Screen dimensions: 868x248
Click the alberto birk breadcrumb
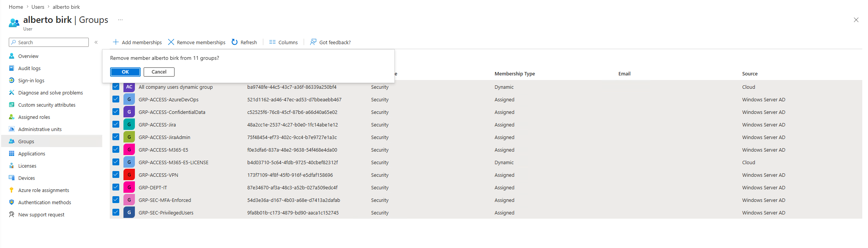[x=66, y=7]
